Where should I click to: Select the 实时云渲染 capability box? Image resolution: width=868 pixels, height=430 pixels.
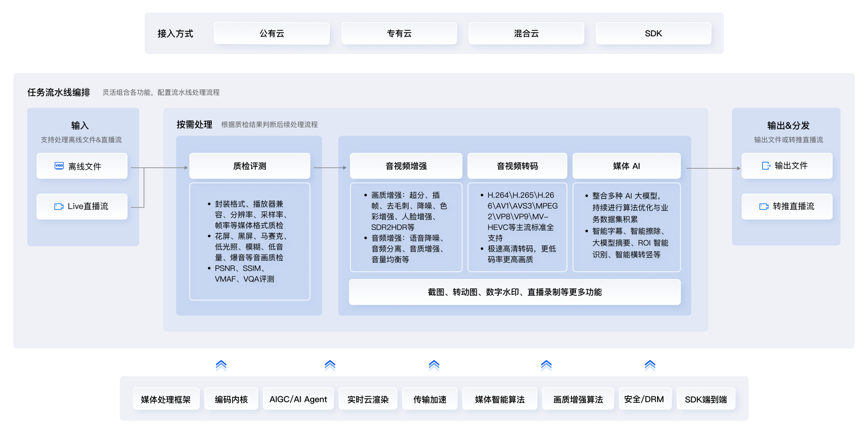pyautogui.click(x=368, y=399)
